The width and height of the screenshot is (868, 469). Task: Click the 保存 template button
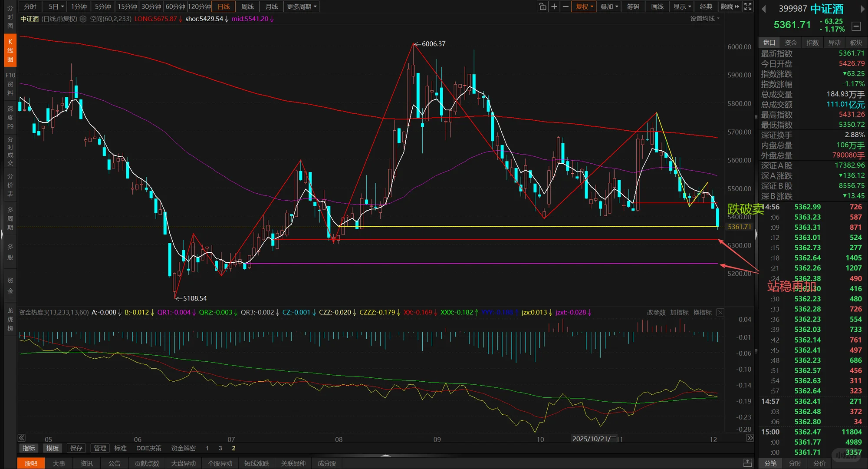(76, 448)
